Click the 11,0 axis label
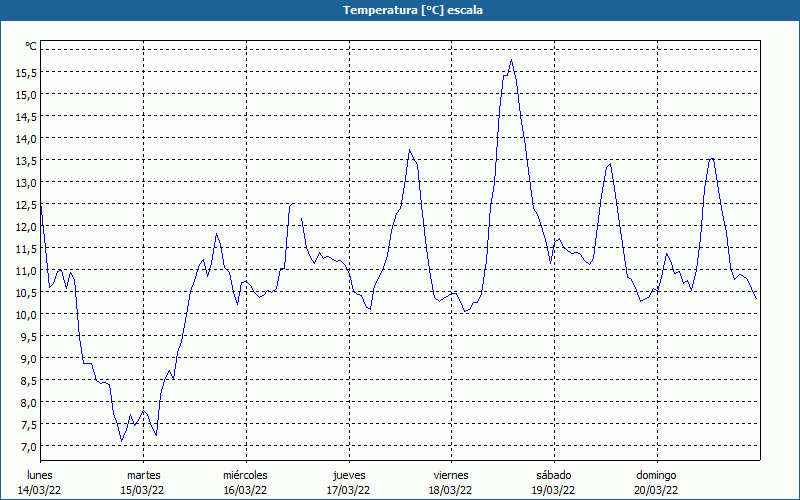This screenshot has width=800, height=500. (x=26, y=271)
